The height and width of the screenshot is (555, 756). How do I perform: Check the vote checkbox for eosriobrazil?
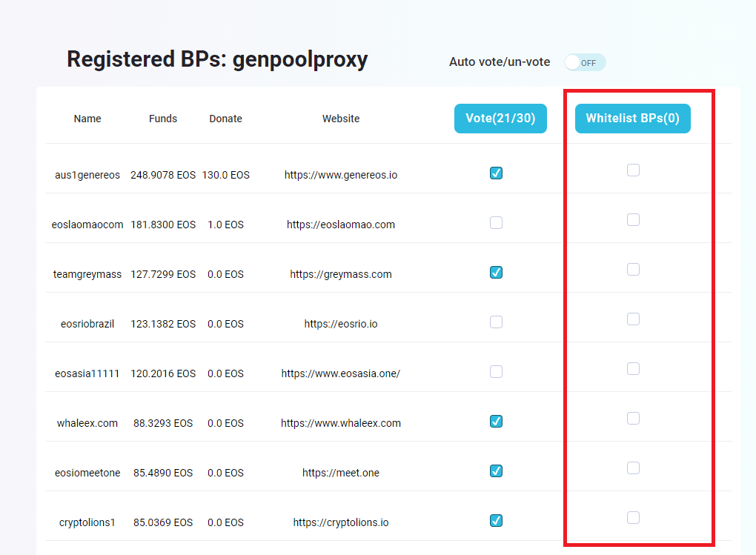pyautogui.click(x=497, y=322)
